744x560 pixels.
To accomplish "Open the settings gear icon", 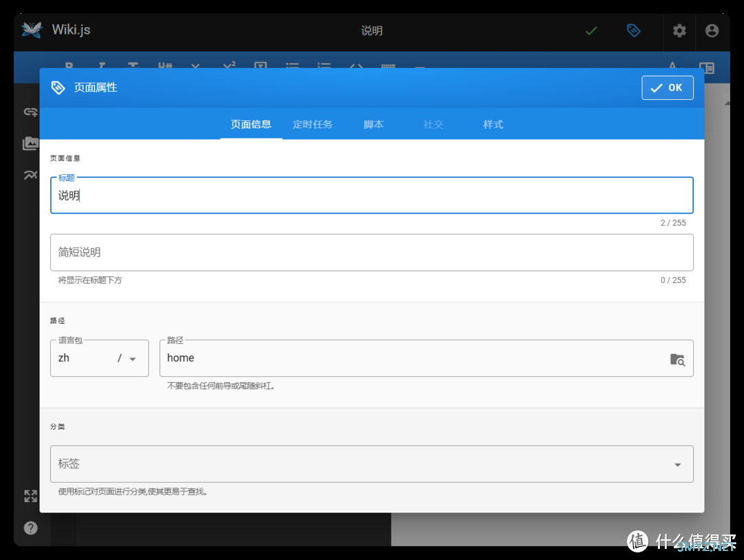I will click(x=679, y=31).
